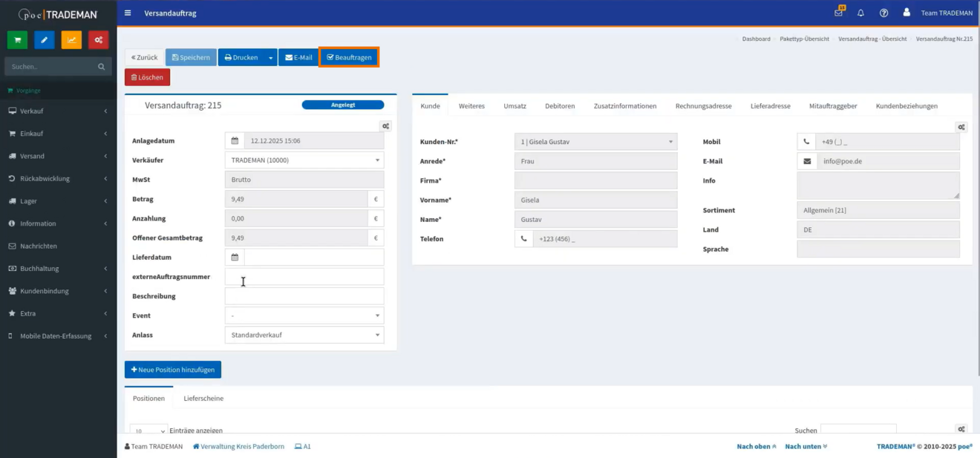This screenshot has height=458, width=980.
Task: Toggle the hamburger sidebar menu
Action: 128,13
